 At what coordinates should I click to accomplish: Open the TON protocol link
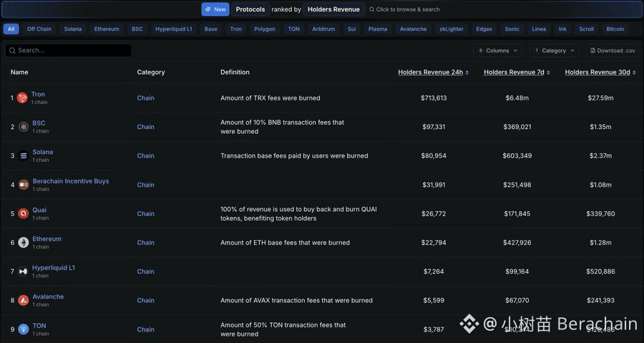(x=39, y=325)
